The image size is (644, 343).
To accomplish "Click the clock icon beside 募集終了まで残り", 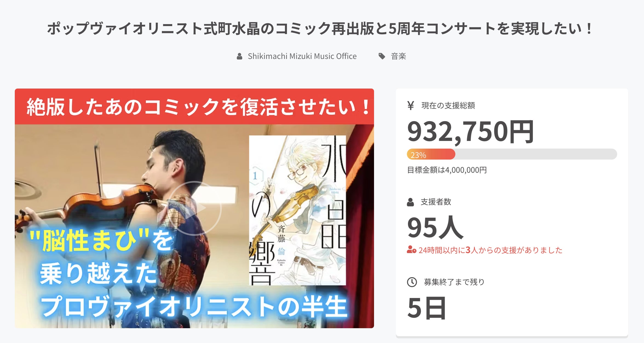I will (412, 282).
